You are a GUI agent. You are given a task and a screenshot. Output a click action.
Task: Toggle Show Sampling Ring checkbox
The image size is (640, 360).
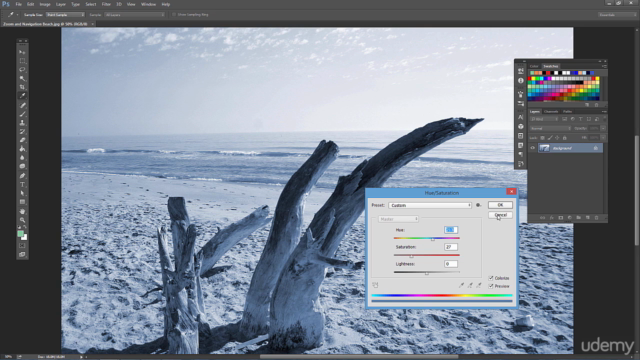point(174,15)
